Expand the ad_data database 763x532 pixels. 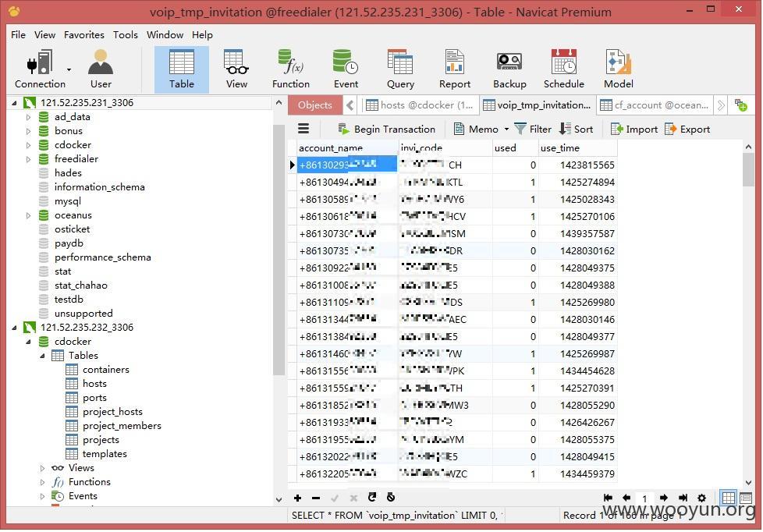click(x=28, y=117)
